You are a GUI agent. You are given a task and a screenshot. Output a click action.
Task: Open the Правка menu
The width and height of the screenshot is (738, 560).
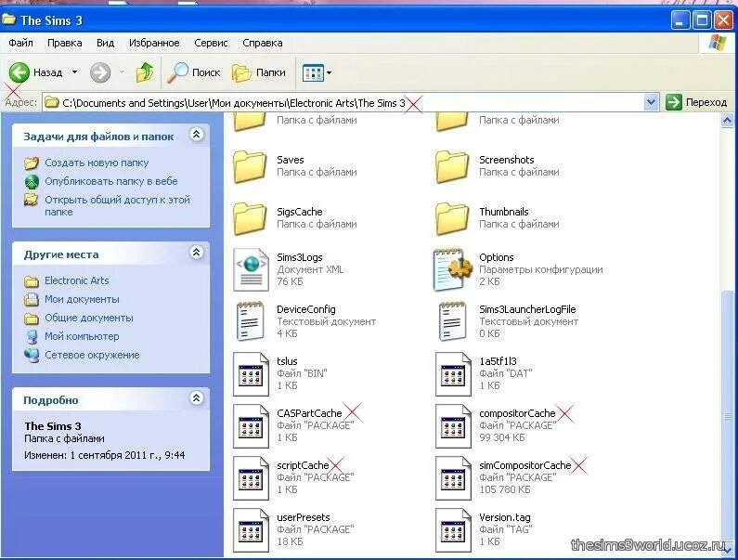pos(64,43)
